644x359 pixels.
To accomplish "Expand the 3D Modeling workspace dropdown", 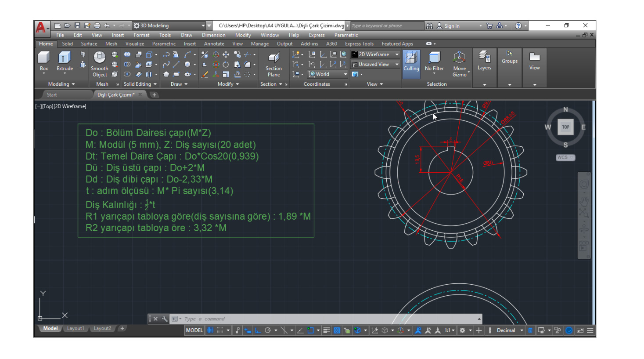I will [203, 26].
